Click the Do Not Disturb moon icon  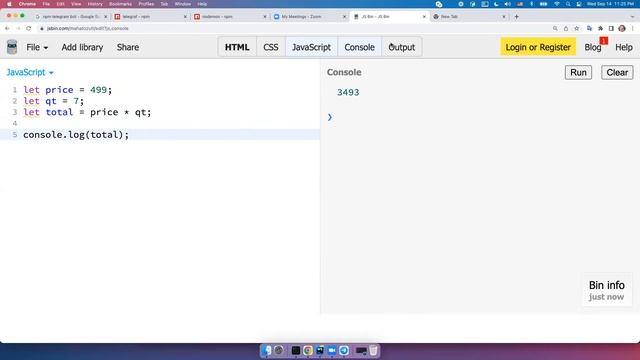point(496,4)
